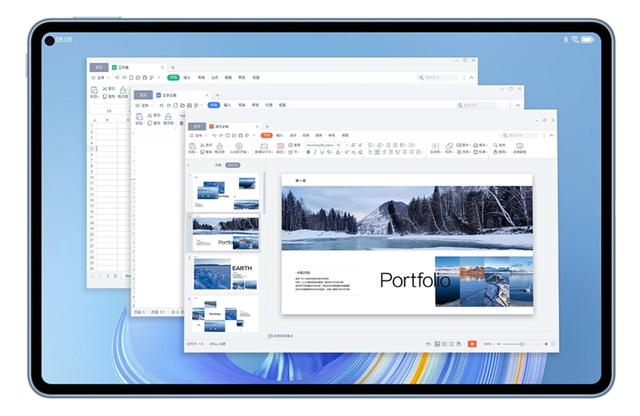Go to the gray home page tab in presentation
Viewport: 640px width, 416px height.
pyautogui.click(x=197, y=126)
